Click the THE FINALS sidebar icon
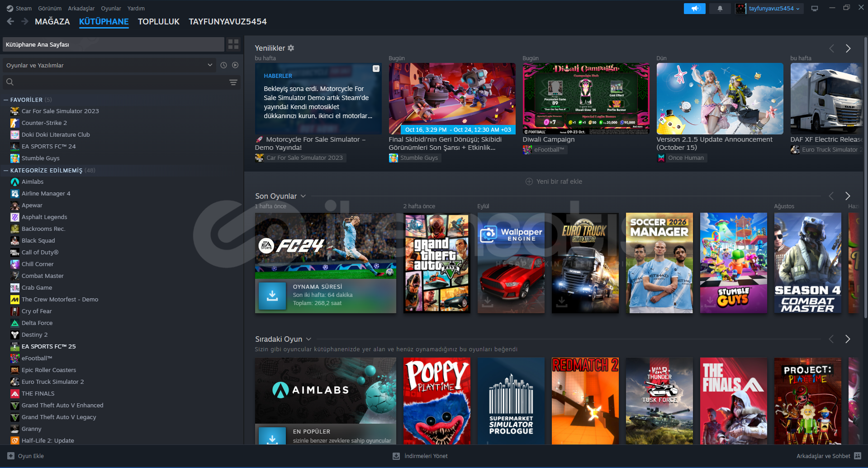868x468 pixels. (x=15, y=393)
